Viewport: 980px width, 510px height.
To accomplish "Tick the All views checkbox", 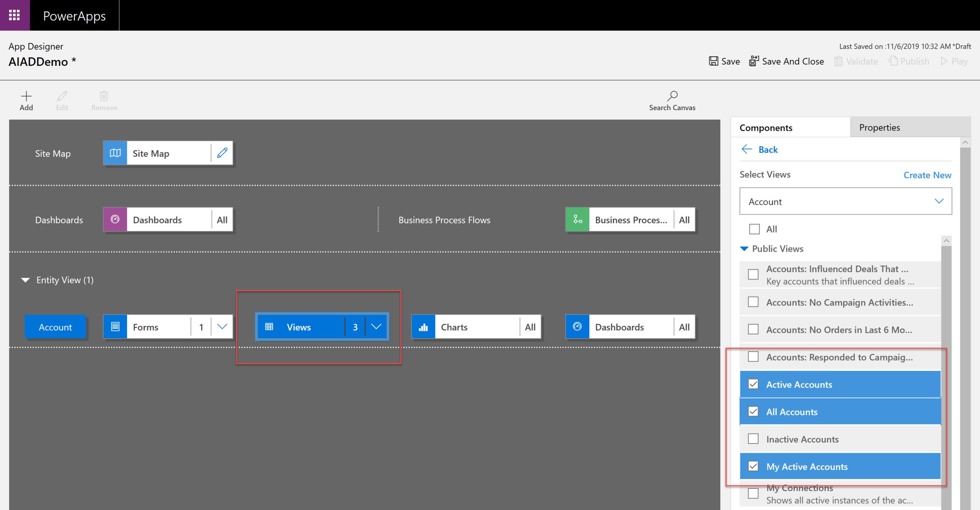I will [754, 229].
